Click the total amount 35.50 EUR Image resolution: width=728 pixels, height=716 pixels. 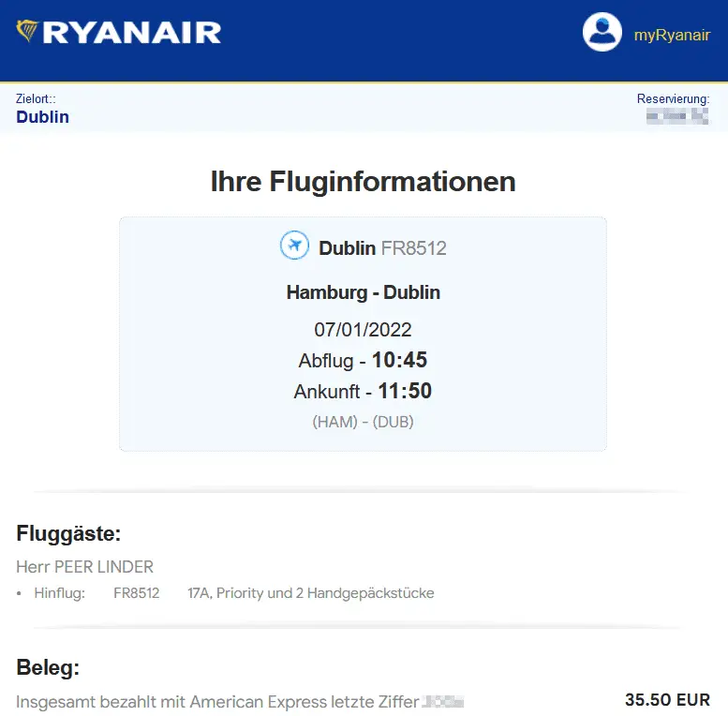coord(667,700)
